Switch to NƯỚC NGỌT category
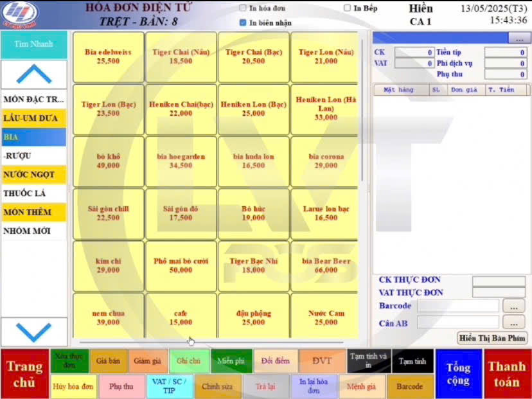Screen dimensions: 532x399 click(33, 175)
